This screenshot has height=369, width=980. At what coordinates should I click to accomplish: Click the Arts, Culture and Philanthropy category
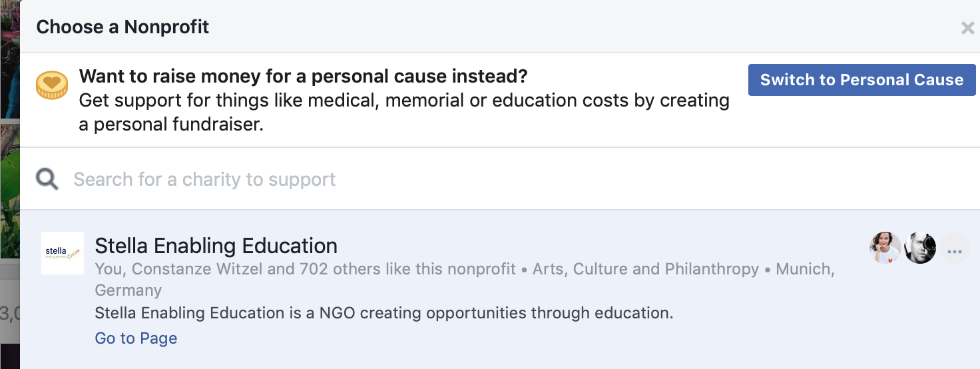[646, 269]
